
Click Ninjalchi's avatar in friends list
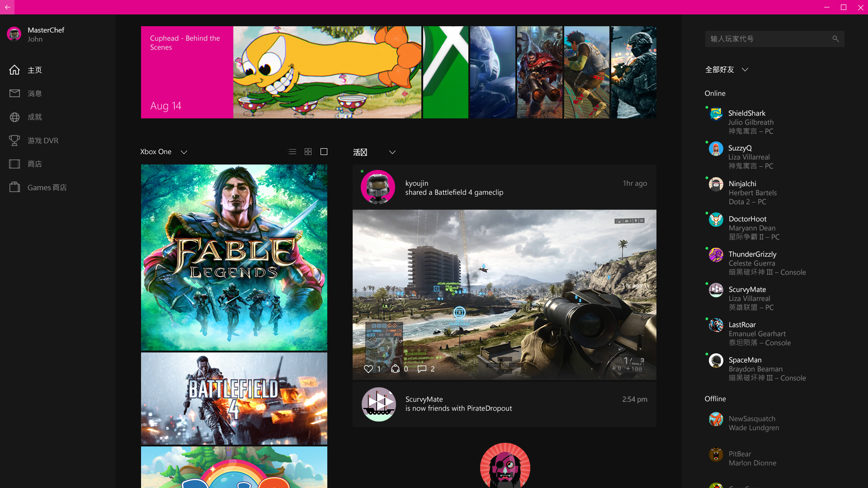pos(716,184)
